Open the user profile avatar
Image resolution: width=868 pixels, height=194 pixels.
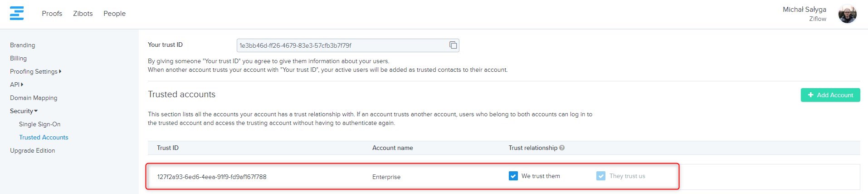pyautogui.click(x=847, y=14)
